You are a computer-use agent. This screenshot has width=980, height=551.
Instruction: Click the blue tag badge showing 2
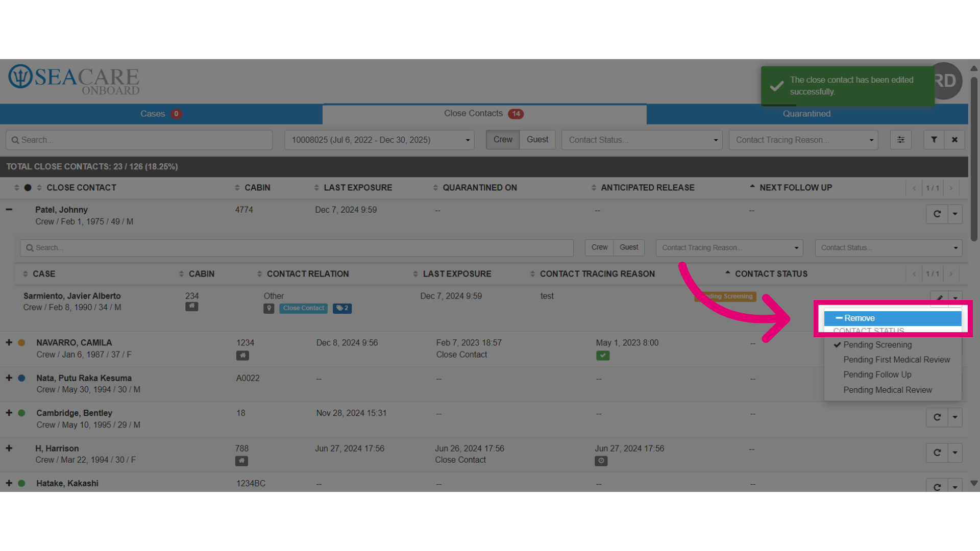point(342,308)
